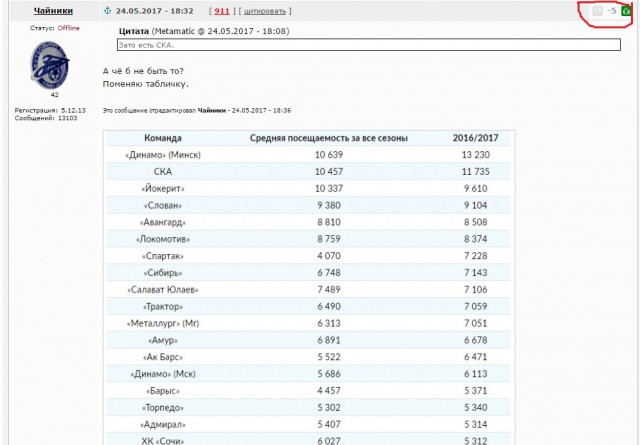Screen dimensions: 640x445
Task: Click the registration date 5.12.13
Action: click(73, 111)
